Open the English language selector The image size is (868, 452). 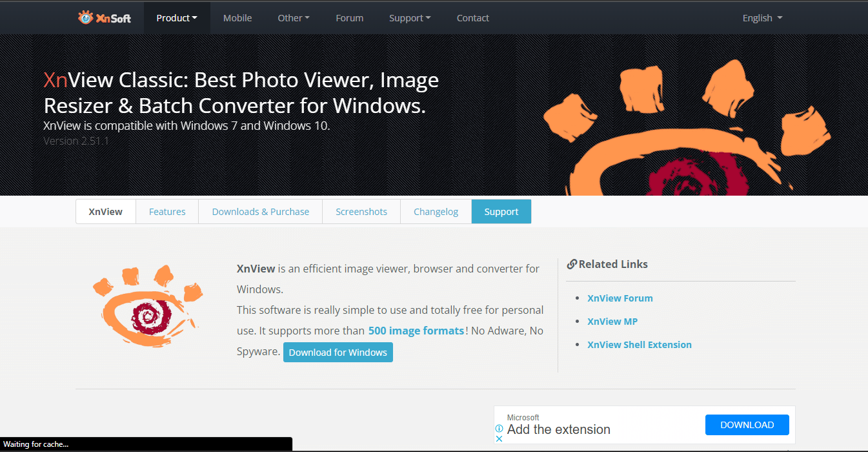click(762, 18)
